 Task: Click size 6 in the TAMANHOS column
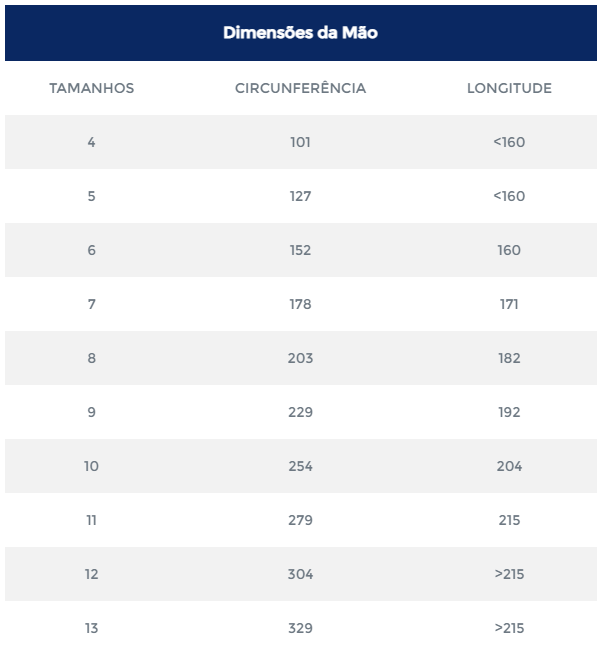click(x=91, y=250)
